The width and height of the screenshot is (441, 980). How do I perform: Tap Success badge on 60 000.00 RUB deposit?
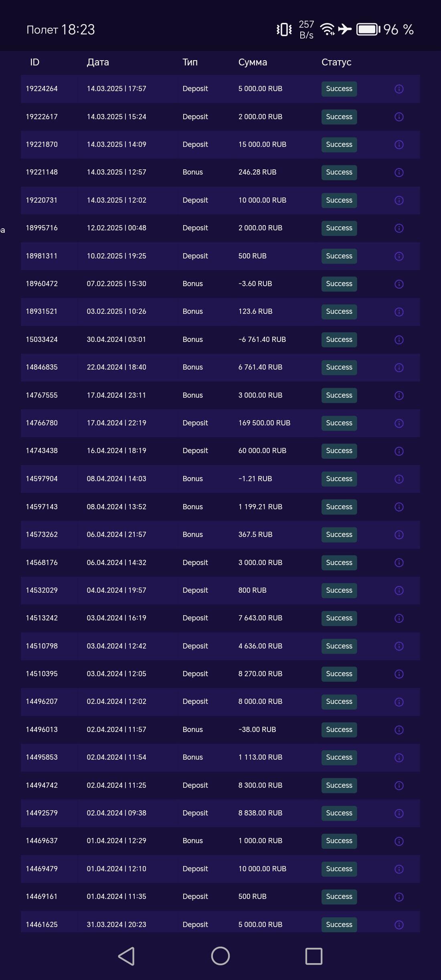[339, 451]
